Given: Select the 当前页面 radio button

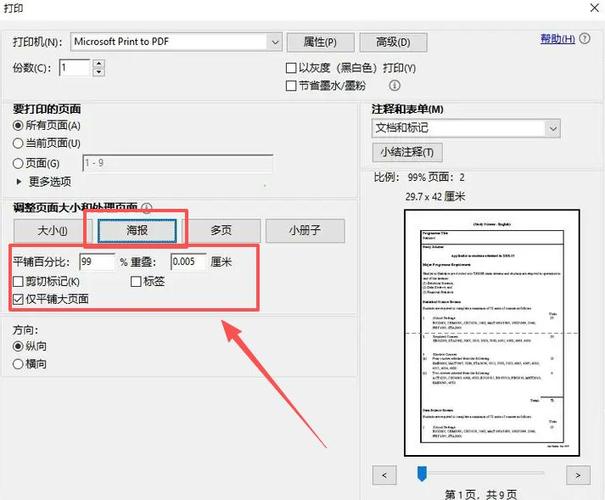Looking at the screenshot, I should pos(18,144).
